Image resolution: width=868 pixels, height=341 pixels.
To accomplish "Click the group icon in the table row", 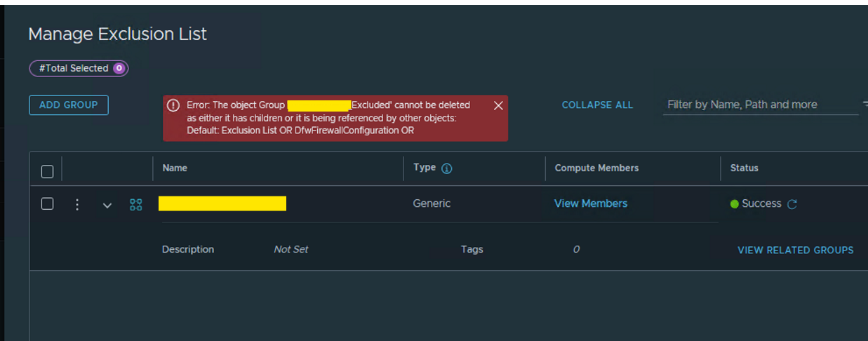I will [x=136, y=204].
